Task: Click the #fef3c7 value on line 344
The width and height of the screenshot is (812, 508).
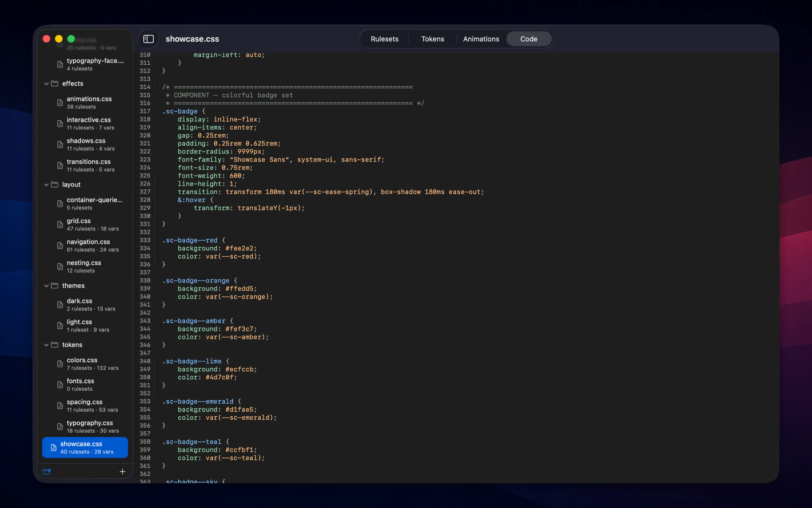Action: click(239, 329)
